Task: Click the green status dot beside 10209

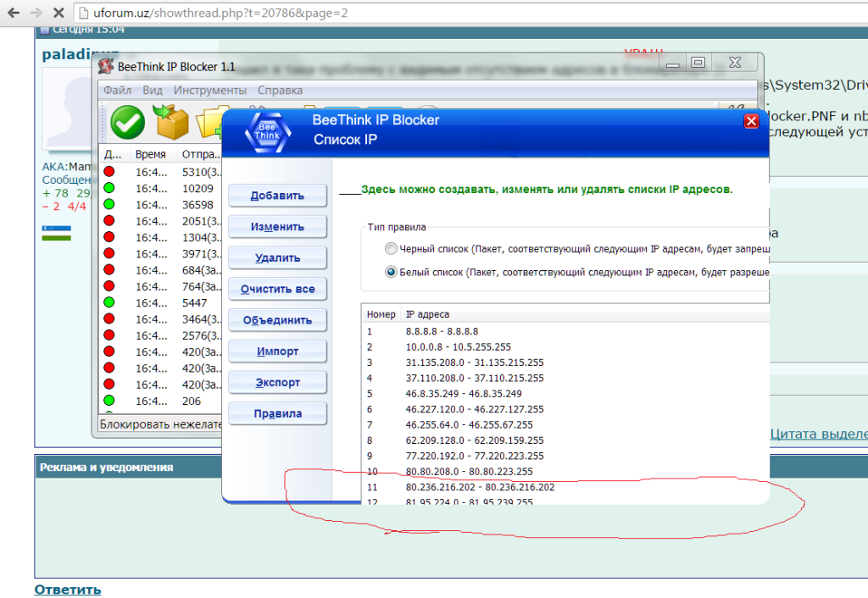Action: [108, 188]
